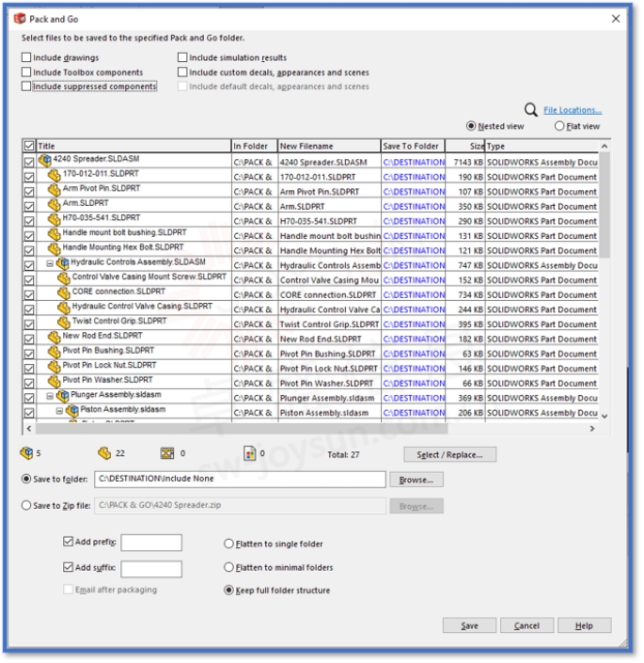
Task: Click Browse next to Save to folder
Action: 416,481
